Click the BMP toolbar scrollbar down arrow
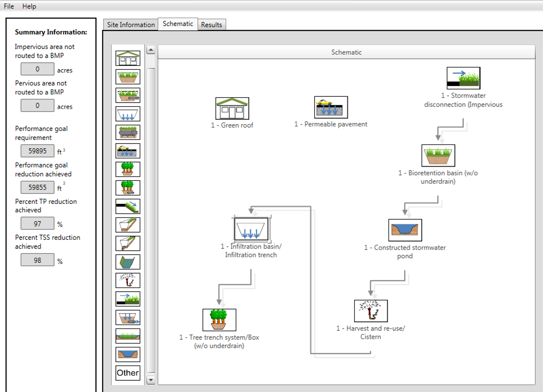543x392 pixels. 151,379
